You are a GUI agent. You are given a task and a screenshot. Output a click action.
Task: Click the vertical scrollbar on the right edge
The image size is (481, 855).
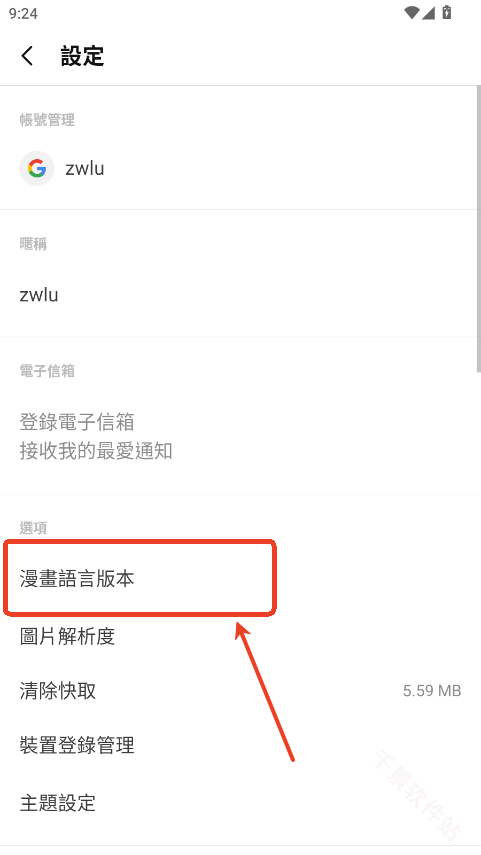(x=478, y=229)
